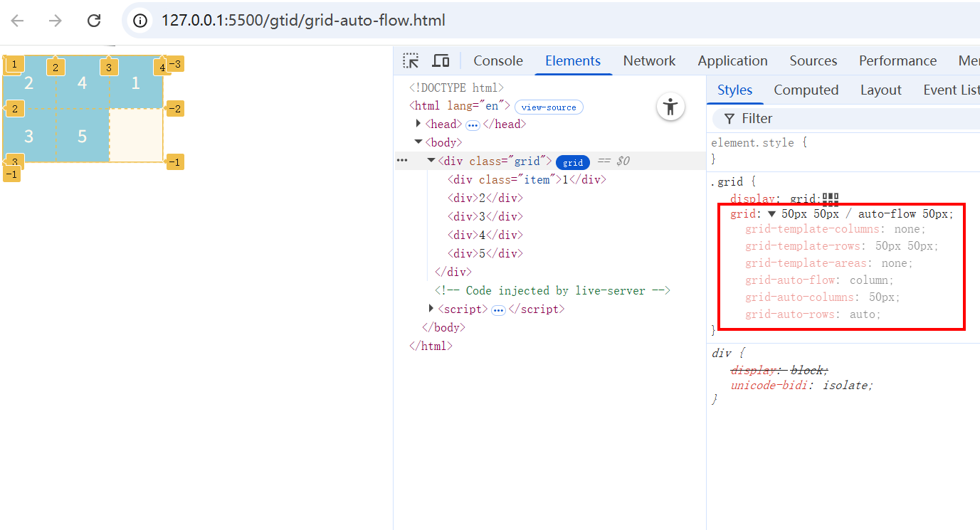View site information icon in address bar
This screenshot has height=530, width=980.
click(141, 21)
